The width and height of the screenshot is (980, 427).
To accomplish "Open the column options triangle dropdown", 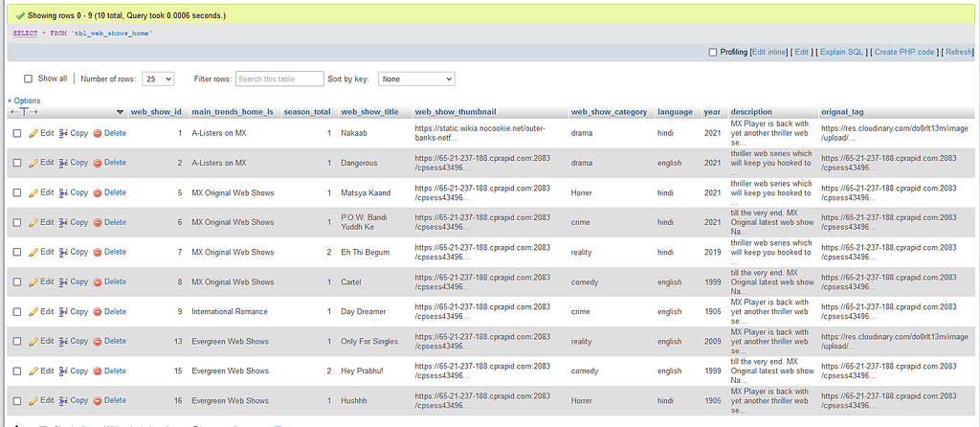I will coord(120,113).
